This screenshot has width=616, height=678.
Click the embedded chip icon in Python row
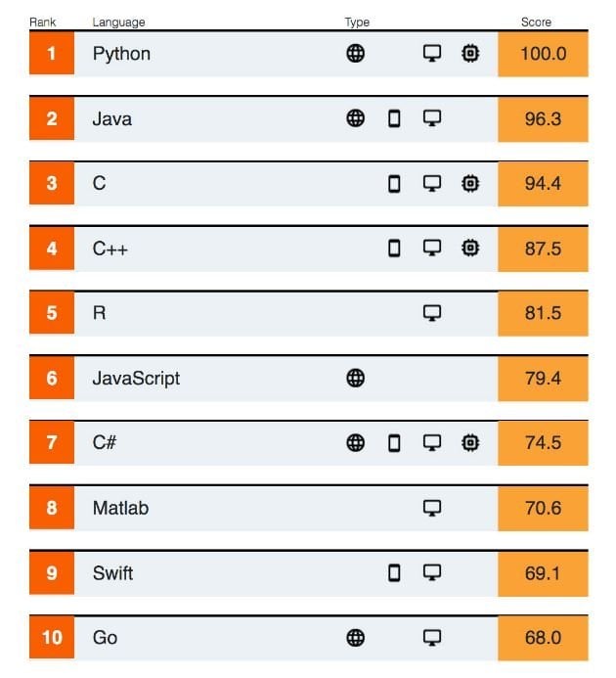point(470,54)
